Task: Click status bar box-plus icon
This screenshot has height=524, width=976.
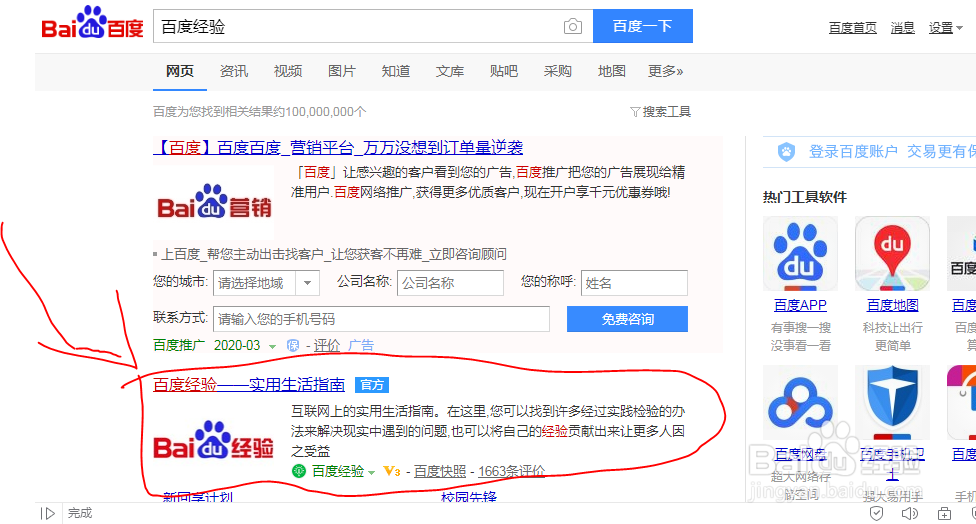Action: (944, 513)
